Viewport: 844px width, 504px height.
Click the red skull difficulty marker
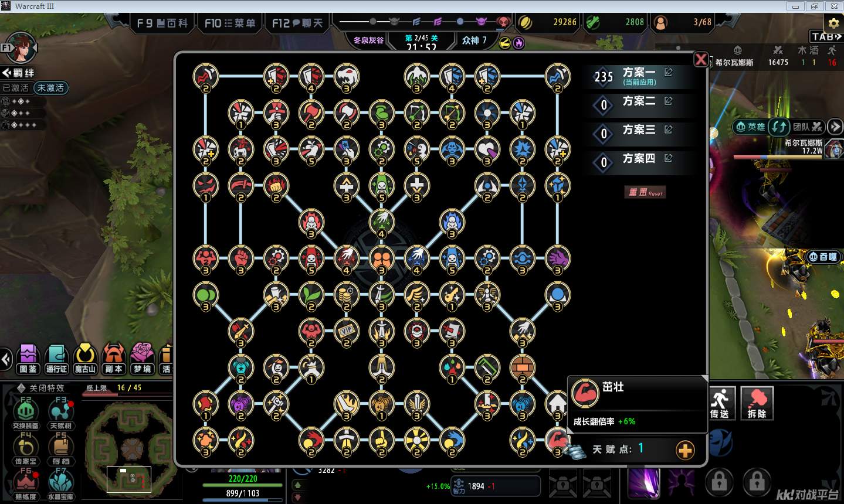click(x=503, y=22)
